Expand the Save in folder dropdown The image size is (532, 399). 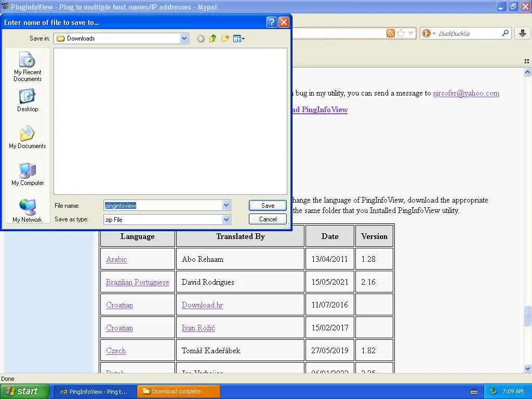pos(184,38)
